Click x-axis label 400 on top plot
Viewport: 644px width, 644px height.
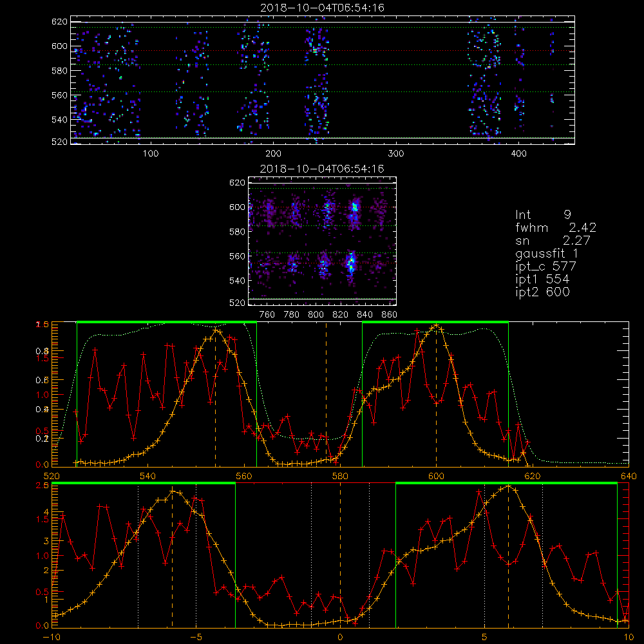[518, 154]
